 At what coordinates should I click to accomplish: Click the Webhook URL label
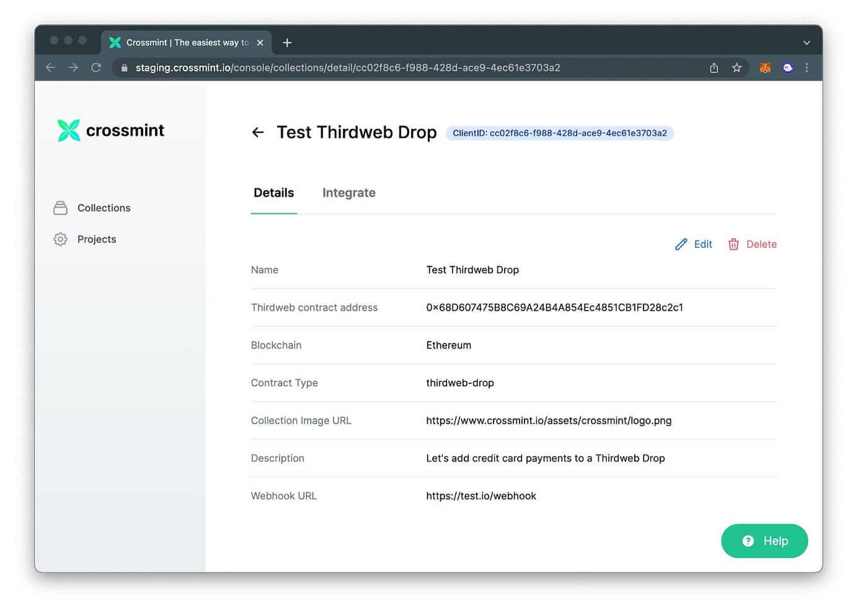click(x=283, y=496)
